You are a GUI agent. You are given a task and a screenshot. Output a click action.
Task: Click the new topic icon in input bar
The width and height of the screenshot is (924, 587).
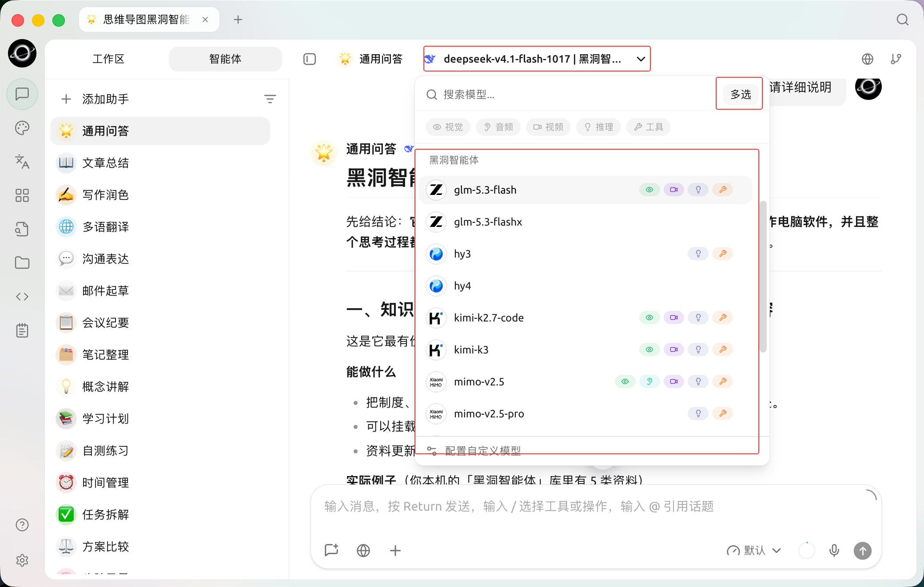click(331, 551)
